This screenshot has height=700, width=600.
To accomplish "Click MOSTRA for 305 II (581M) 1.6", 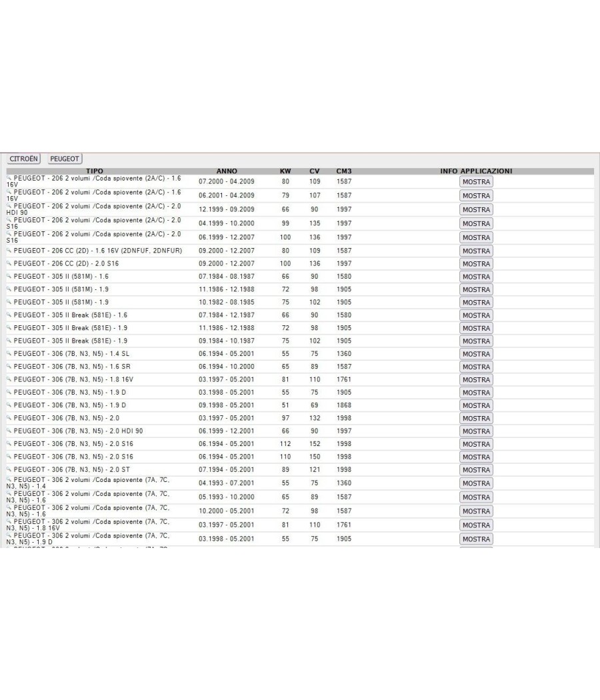I will click(476, 277).
